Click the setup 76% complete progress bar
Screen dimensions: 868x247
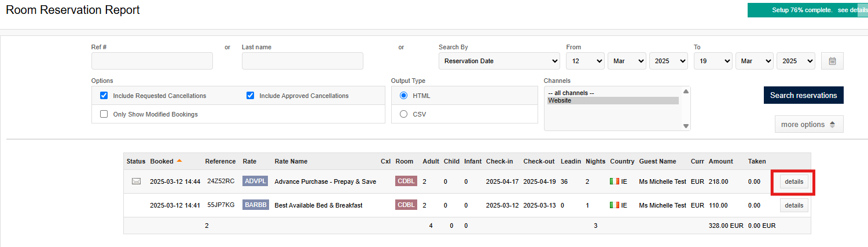point(808,10)
